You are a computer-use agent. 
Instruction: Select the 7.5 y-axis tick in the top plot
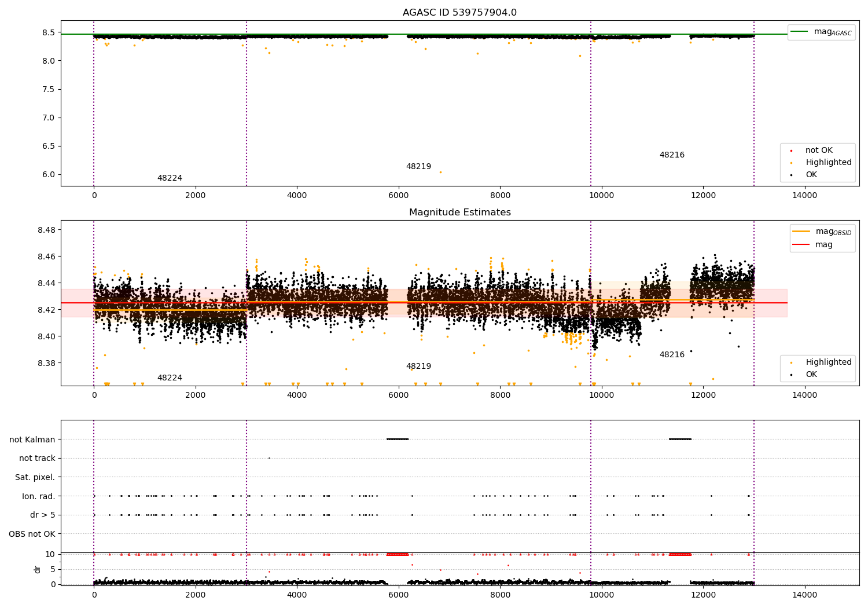[x=49, y=89]
